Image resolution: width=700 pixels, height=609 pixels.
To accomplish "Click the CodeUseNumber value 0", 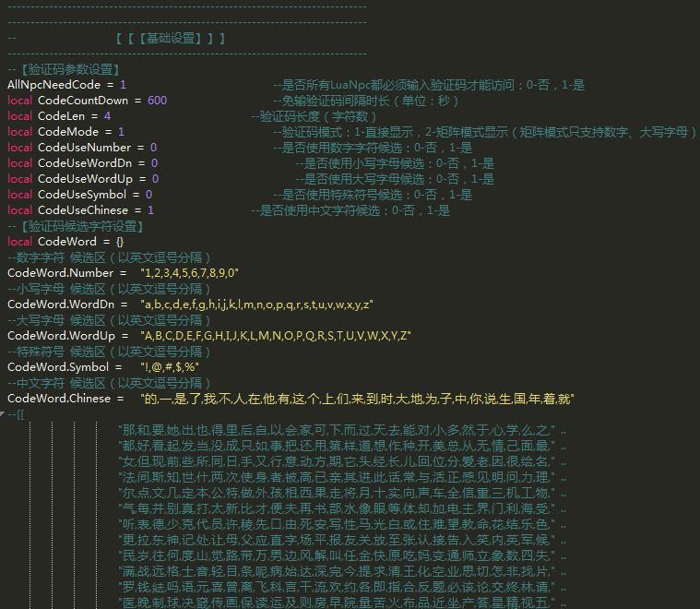I will [x=153, y=148].
